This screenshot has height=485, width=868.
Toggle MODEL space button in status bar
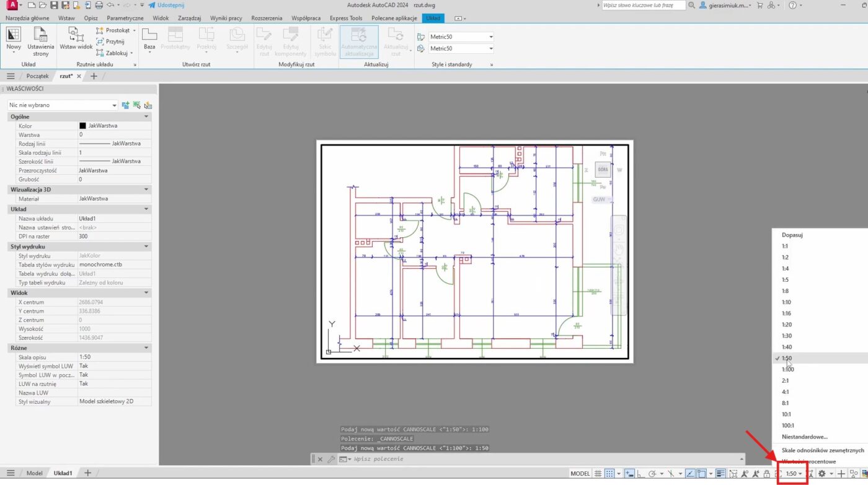[x=580, y=473]
